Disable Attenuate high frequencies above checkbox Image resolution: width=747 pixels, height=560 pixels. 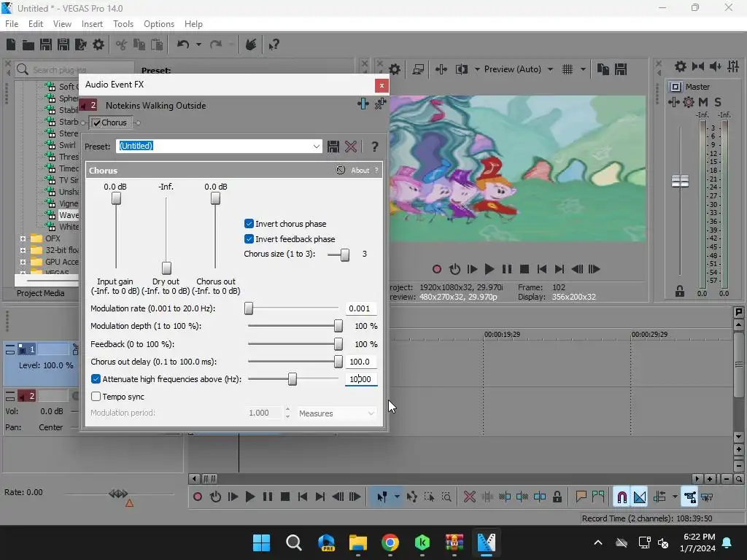96,379
